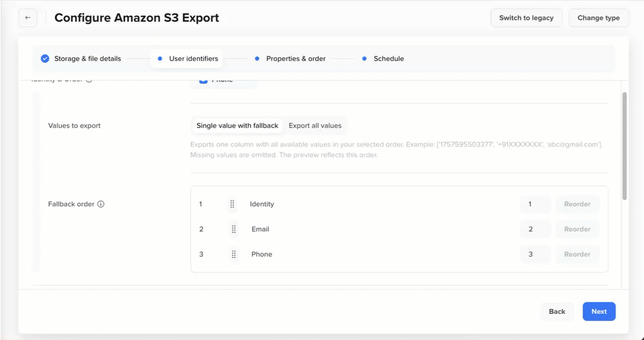Click the drag handle beside Email
This screenshot has width=644, height=340.
(x=232, y=229)
